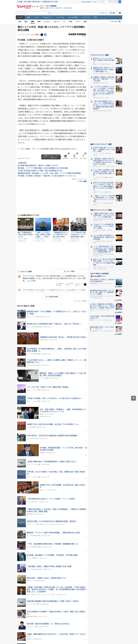Open the ハンギョレ新聞 source link under the article
Viewport: 138px width, 644px height.
tap(82, 182)
